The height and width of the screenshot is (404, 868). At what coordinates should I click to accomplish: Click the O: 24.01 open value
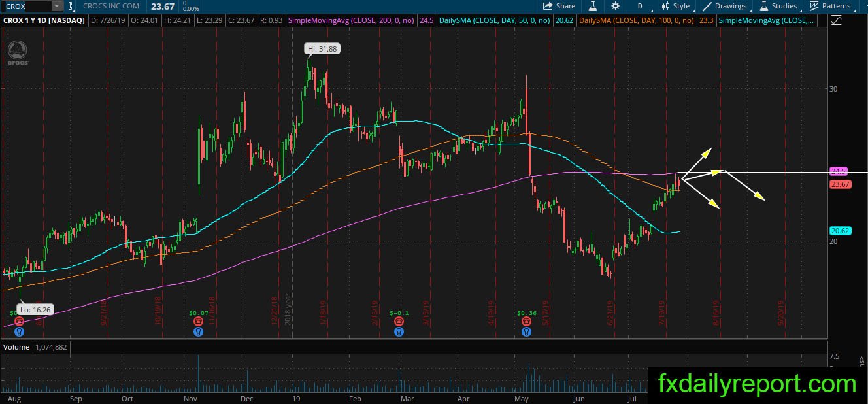tap(143, 21)
